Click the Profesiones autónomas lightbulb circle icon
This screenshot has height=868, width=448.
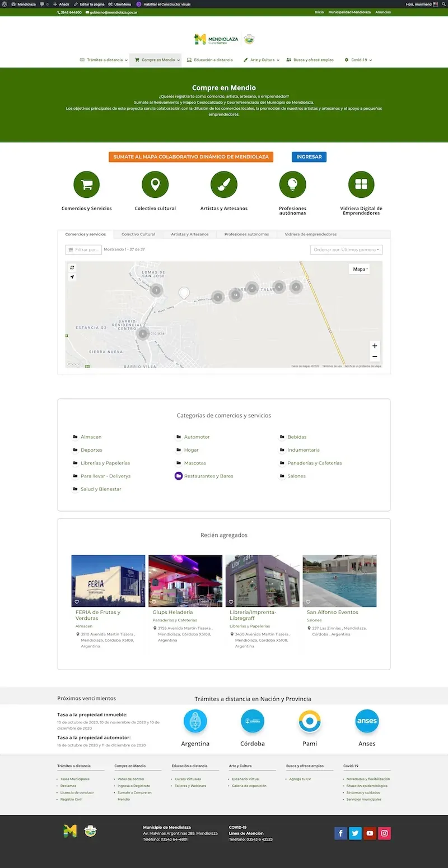point(292,185)
